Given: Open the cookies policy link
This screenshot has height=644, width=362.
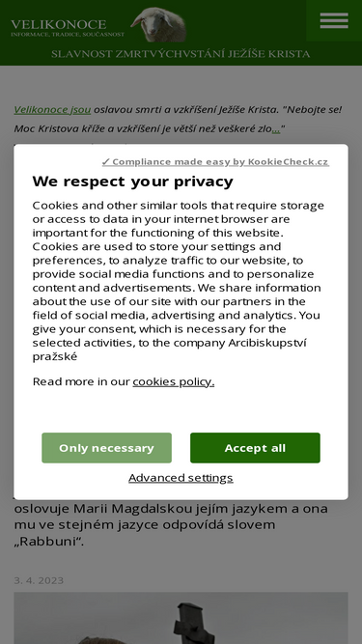Looking at the screenshot, I should coord(173,381).
